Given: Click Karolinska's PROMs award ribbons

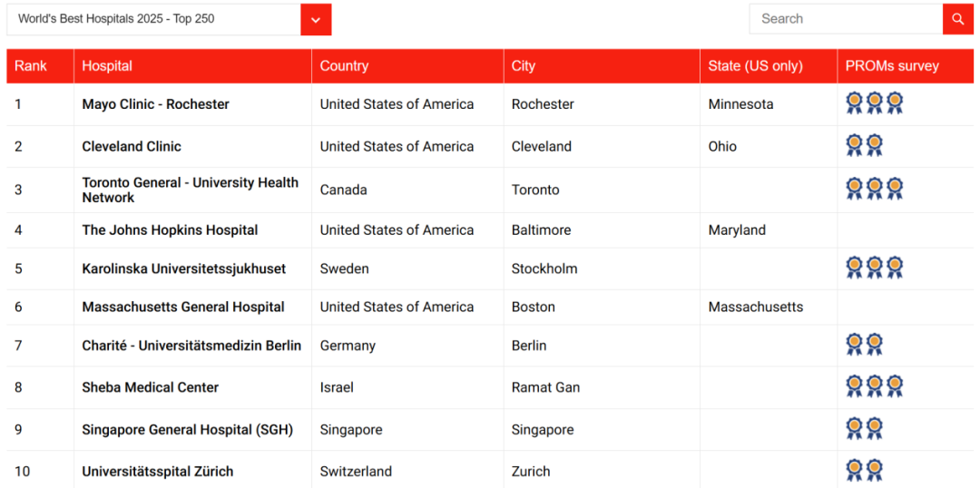Looking at the screenshot, I should 874,268.
